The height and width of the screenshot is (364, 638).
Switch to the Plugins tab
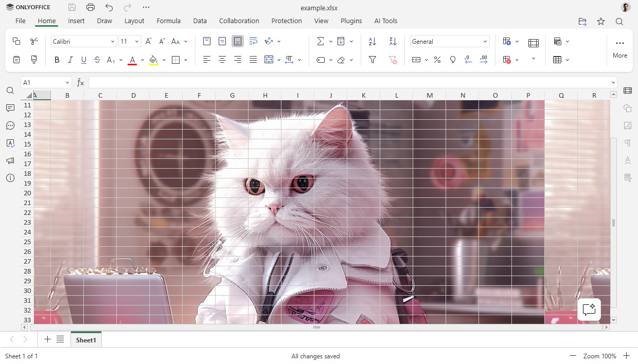point(351,21)
